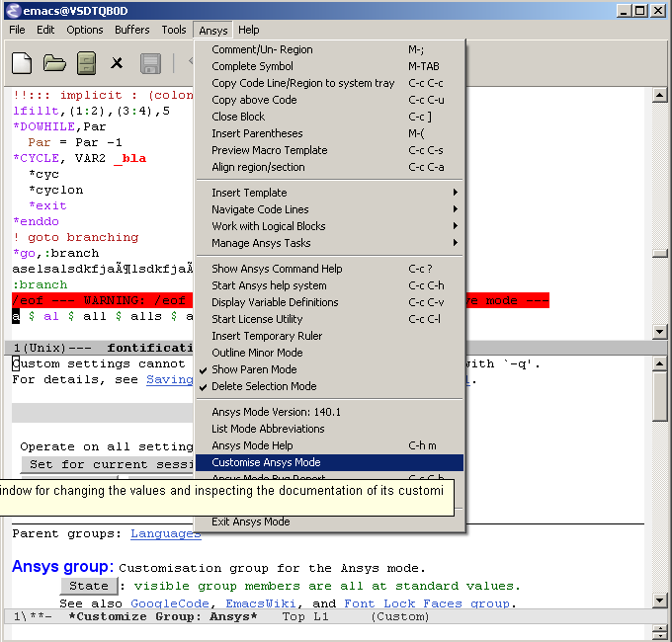The width and height of the screenshot is (672, 642).
Task: Click the new file toolbar icon
Action: coord(22,64)
